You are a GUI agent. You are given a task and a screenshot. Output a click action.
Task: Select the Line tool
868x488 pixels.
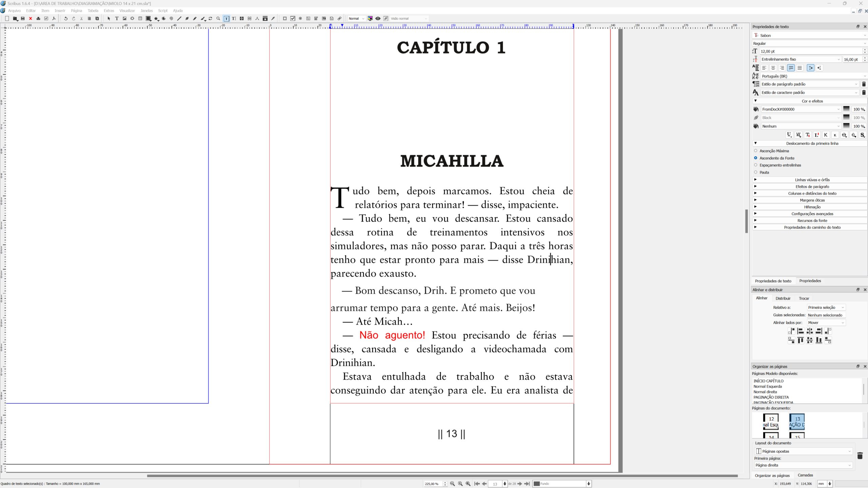(x=179, y=19)
